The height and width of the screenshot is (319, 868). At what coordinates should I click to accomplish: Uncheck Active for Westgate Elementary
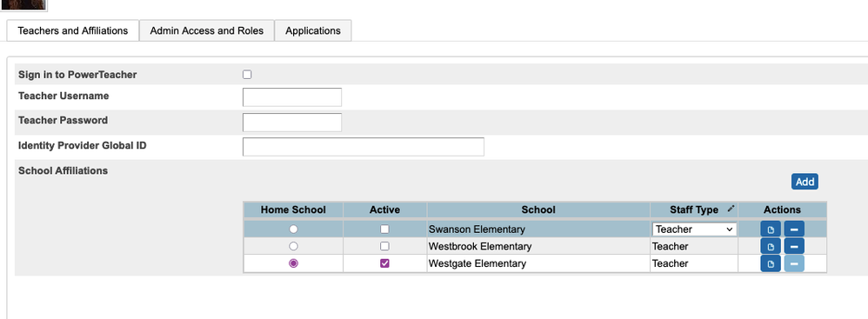(x=384, y=263)
